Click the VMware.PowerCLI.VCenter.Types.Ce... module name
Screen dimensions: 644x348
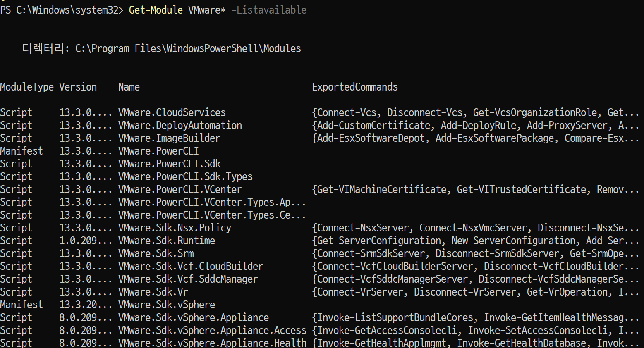click(x=212, y=215)
